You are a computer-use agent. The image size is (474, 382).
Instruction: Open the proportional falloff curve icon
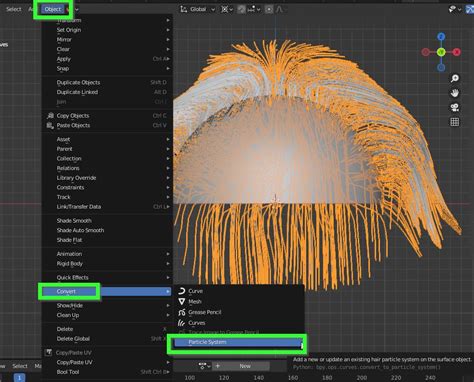coord(279,9)
